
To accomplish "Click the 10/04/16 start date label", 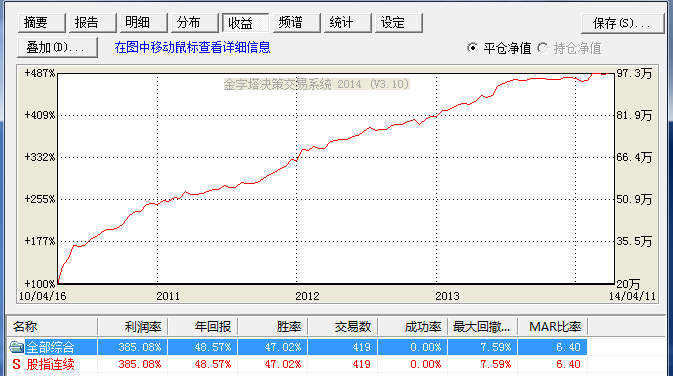I will tap(42, 296).
